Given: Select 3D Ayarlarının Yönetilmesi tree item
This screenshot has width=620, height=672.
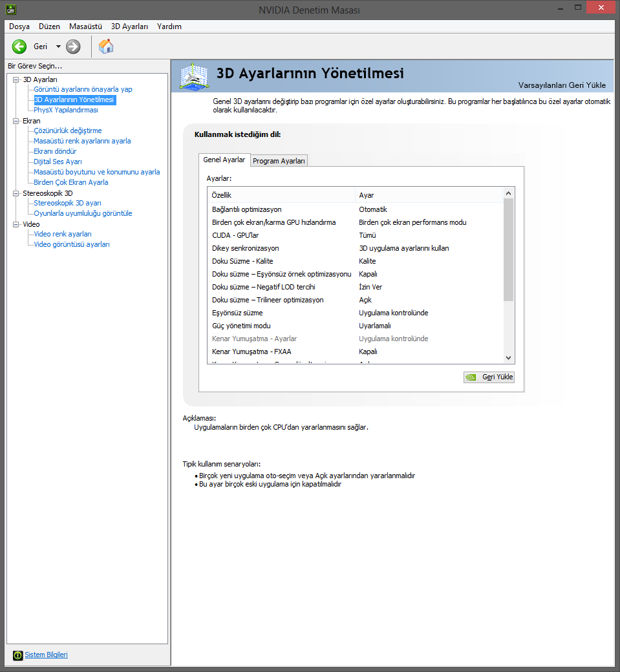Looking at the screenshot, I should coord(74,100).
